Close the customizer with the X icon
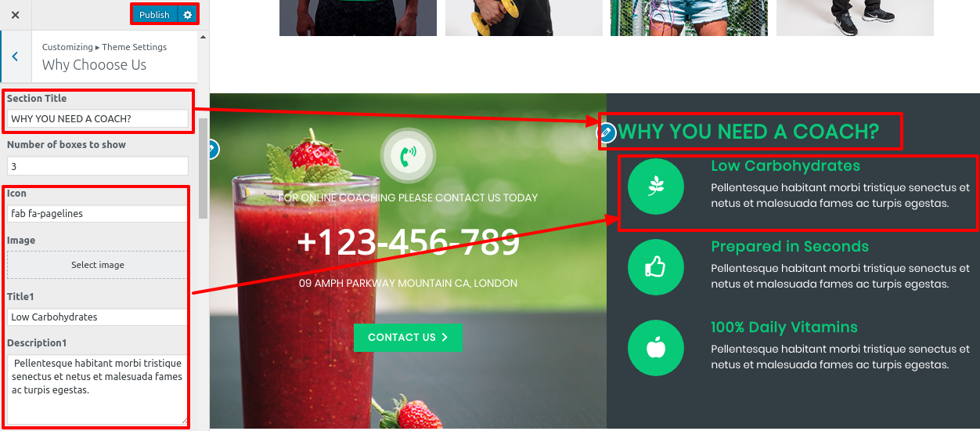Viewport: 980px width, 431px height. tap(16, 15)
